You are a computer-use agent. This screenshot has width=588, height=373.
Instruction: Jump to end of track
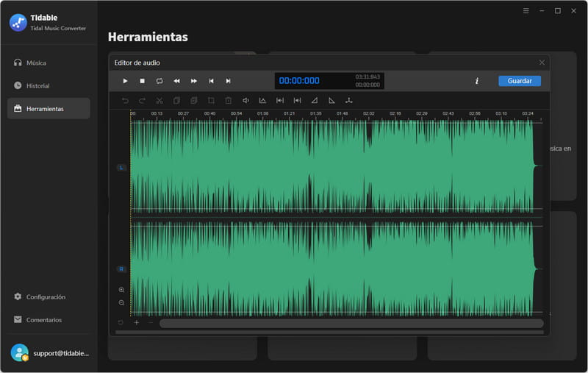228,81
